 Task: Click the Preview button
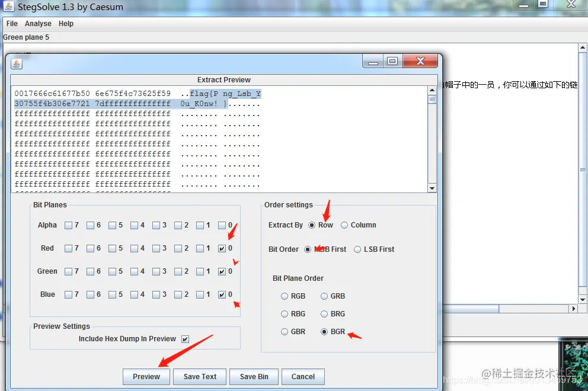(146, 376)
